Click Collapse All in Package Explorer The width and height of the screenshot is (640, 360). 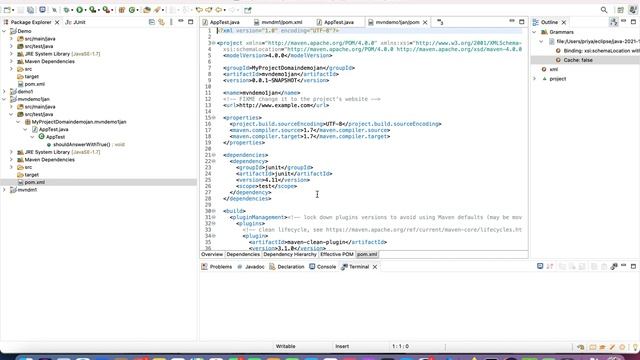(x=152, y=22)
